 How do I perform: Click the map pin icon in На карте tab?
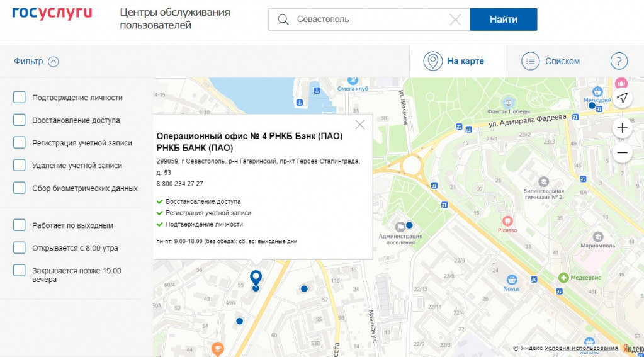[x=433, y=61]
